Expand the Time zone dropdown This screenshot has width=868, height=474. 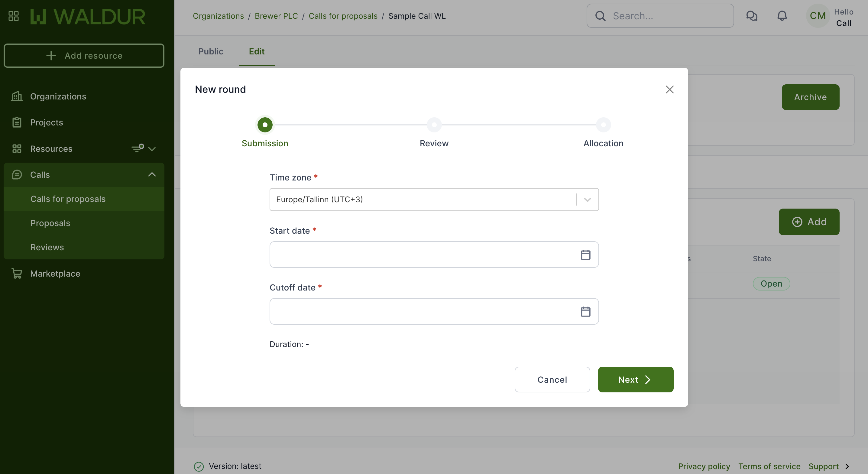pos(587,200)
